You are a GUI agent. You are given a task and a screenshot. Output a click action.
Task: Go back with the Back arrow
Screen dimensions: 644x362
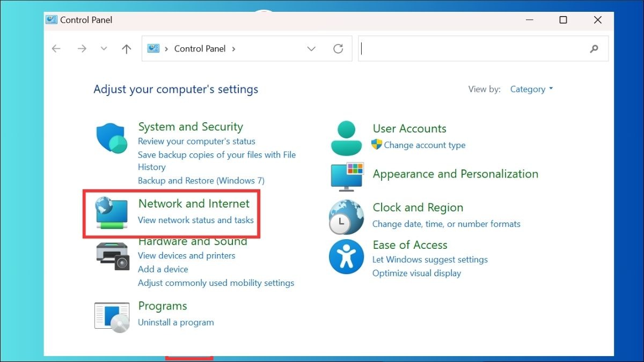(56, 49)
